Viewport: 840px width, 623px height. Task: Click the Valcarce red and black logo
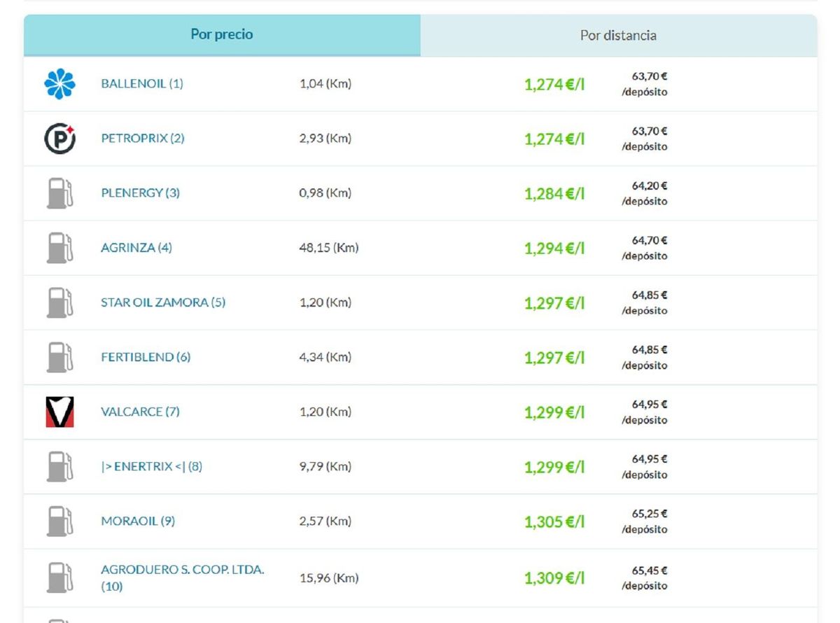coord(59,412)
